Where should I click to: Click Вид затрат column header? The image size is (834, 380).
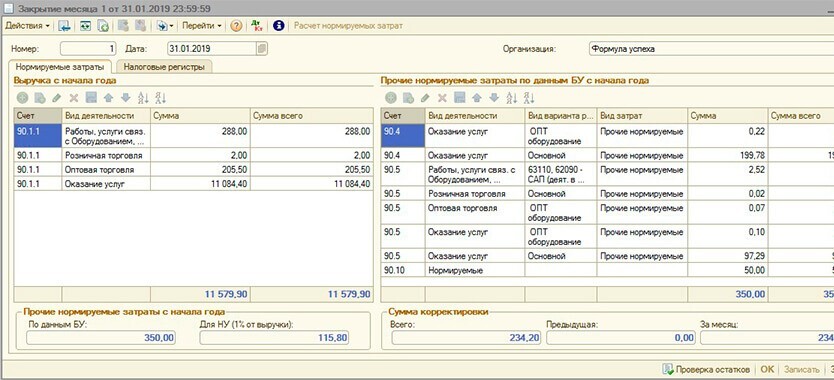coord(642,115)
